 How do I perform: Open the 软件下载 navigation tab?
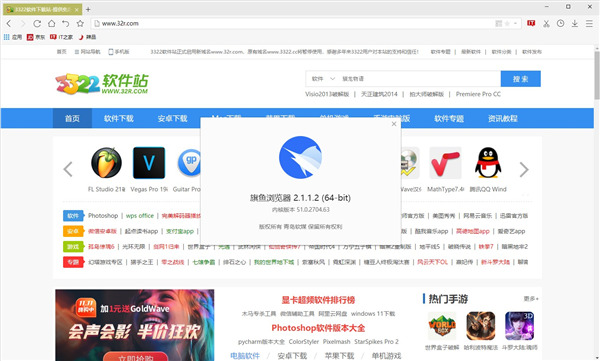point(119,118)
